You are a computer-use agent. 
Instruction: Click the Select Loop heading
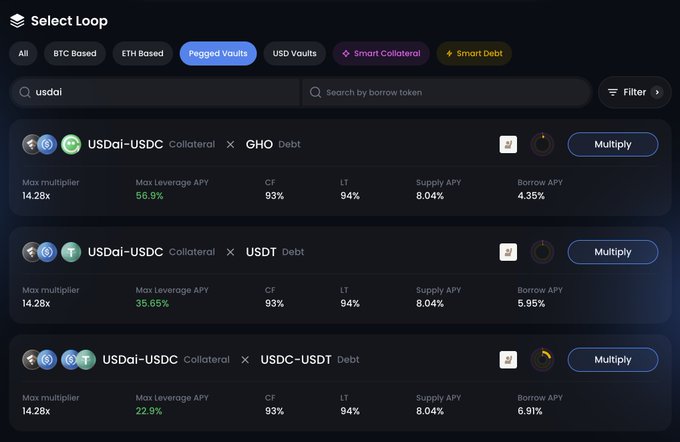[69, 21]
